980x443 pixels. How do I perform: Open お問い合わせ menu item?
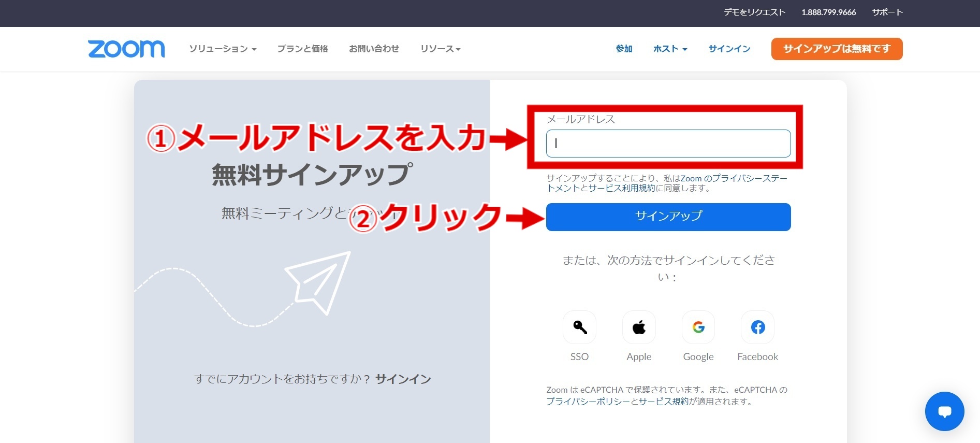coord(374,49)
